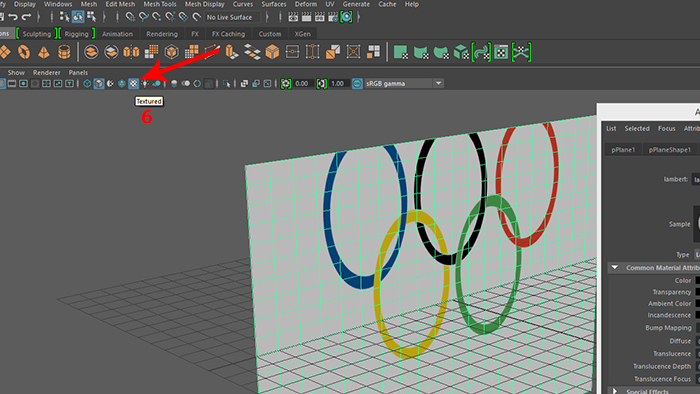Open Attribute Editor Focus menu
The height and width of the screenshot is (394, 700).
click(667, 129)
